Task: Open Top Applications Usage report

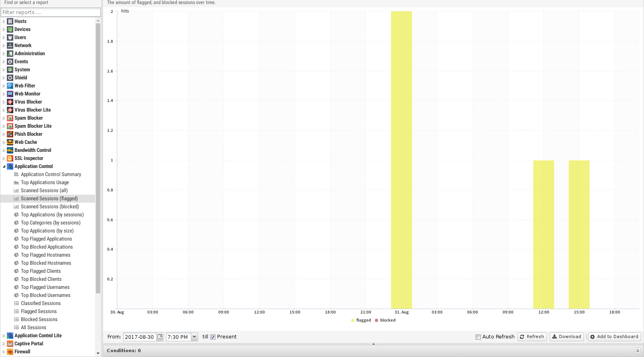Action: [x=45, y=183]
